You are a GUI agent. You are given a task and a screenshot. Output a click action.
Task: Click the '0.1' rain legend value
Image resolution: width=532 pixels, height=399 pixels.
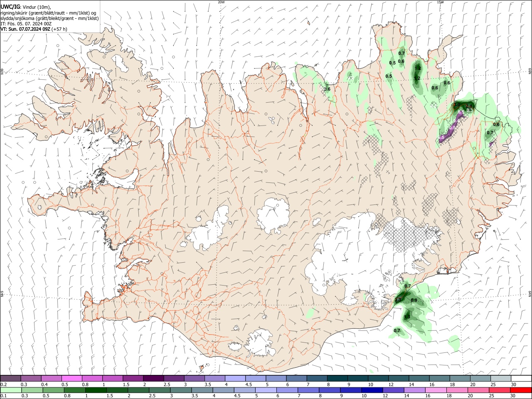point(3,396)
